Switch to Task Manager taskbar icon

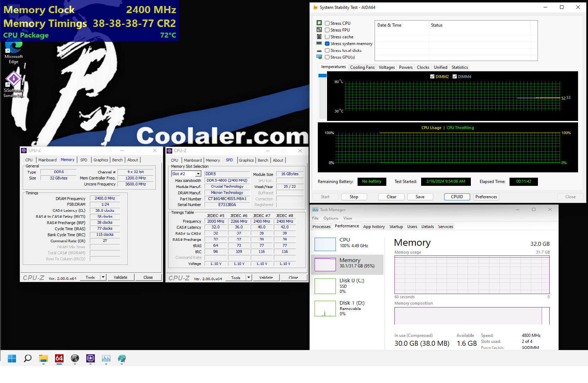[106, 359]
